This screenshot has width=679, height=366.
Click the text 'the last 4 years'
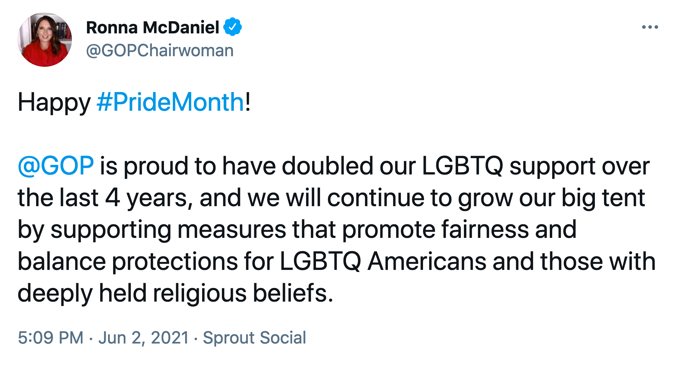[103, 199]
